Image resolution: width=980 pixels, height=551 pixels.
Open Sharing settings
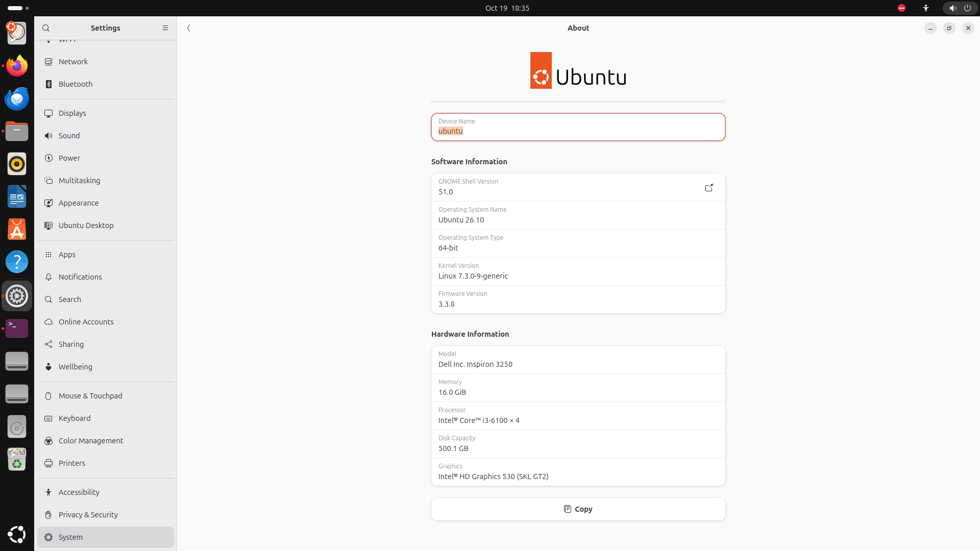coord(106,344)
